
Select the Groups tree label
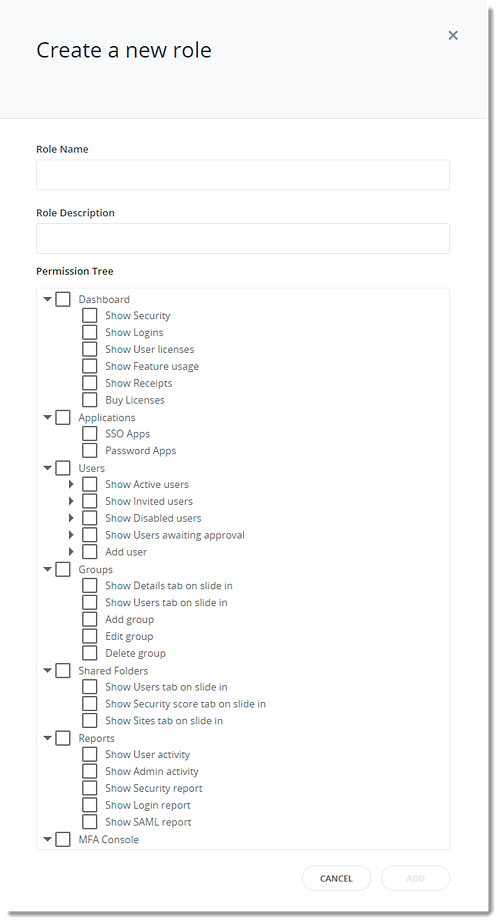tap(95, 569)
